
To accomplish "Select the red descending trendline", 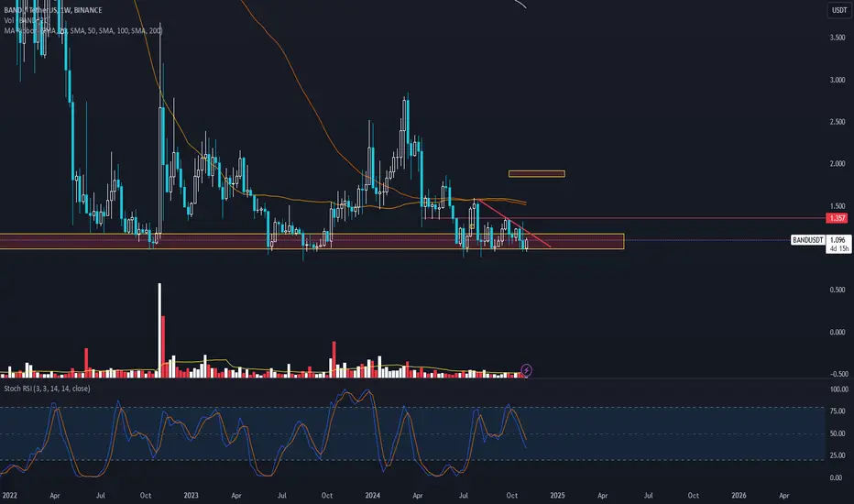I will tap(514, 225).
